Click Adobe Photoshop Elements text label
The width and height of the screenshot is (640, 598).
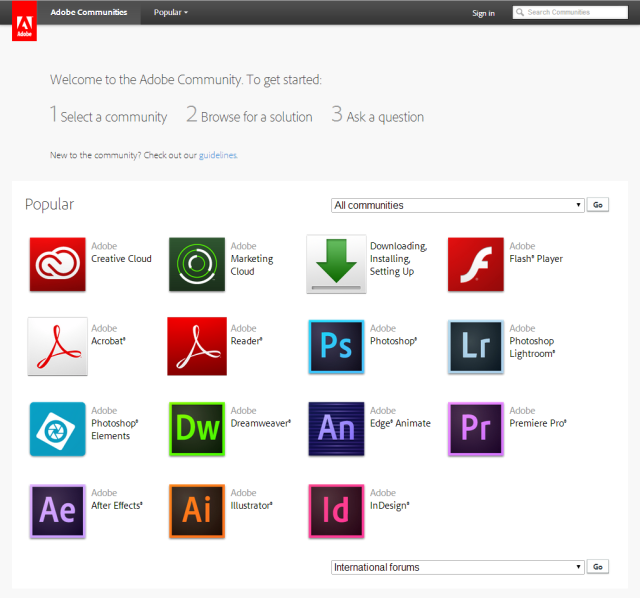(x=115, y=423)
